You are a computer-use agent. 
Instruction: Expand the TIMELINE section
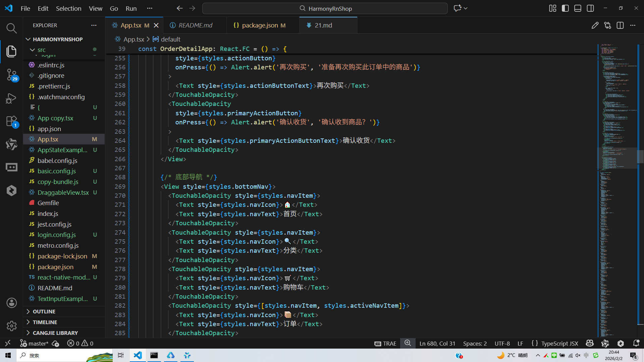(45, 322)
